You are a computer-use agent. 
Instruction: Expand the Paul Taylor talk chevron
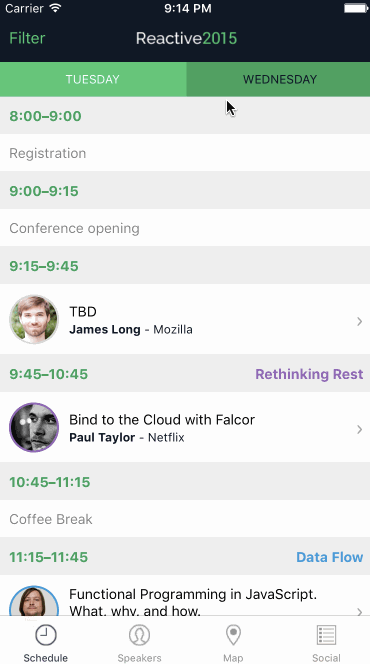pos(359,429)
